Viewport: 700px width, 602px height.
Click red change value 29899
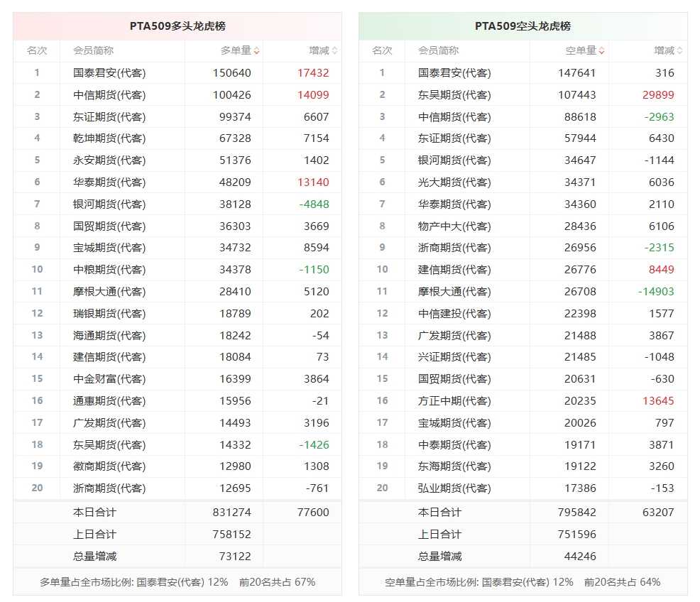click(658, 94)
